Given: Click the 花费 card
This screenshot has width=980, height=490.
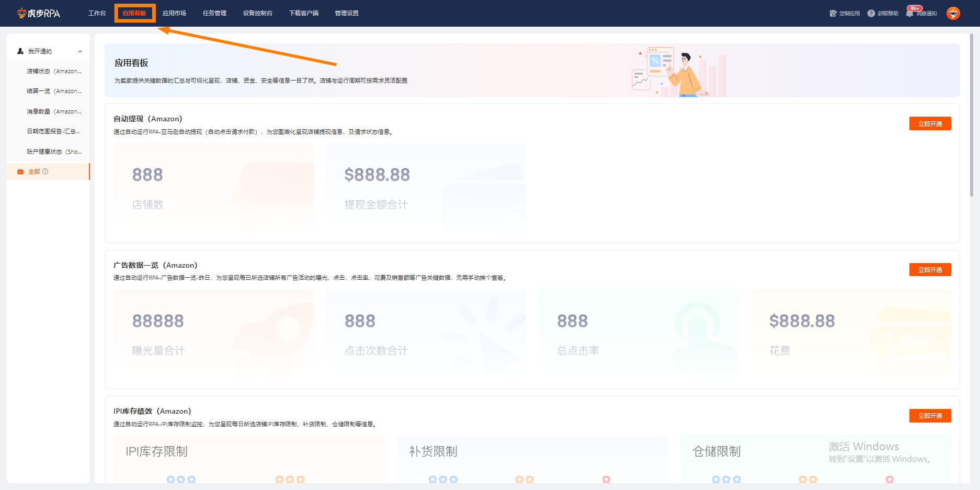Looking at the screenshot, I should tap(851, 334).
